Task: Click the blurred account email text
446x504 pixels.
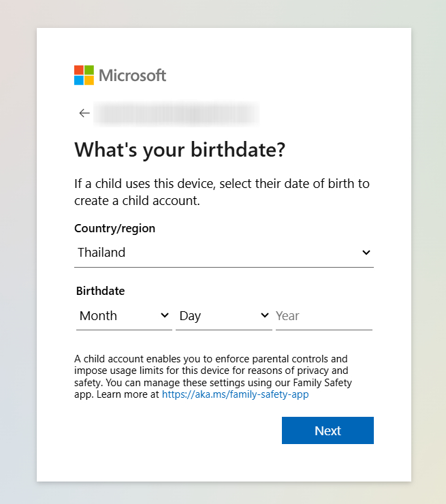Action: (x=176, y=113)
